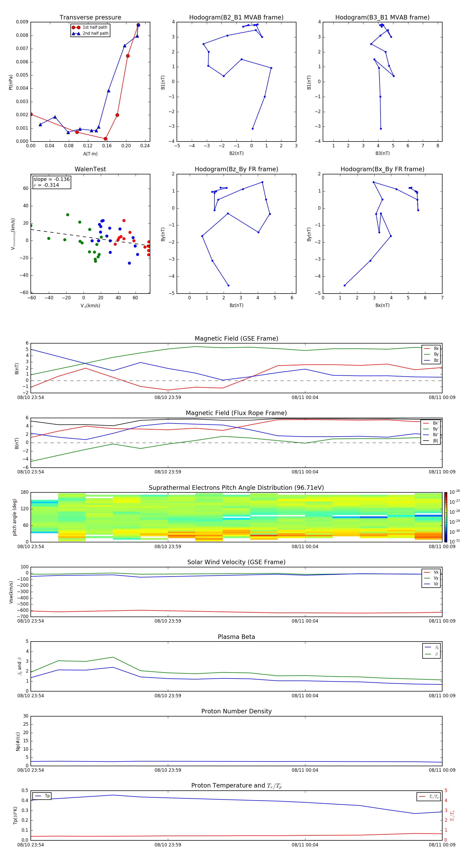Click the 'B2(nT)' x-axis label
This screenshot has width=473, height=868.
pyautogui.click(x=236, y=153)
